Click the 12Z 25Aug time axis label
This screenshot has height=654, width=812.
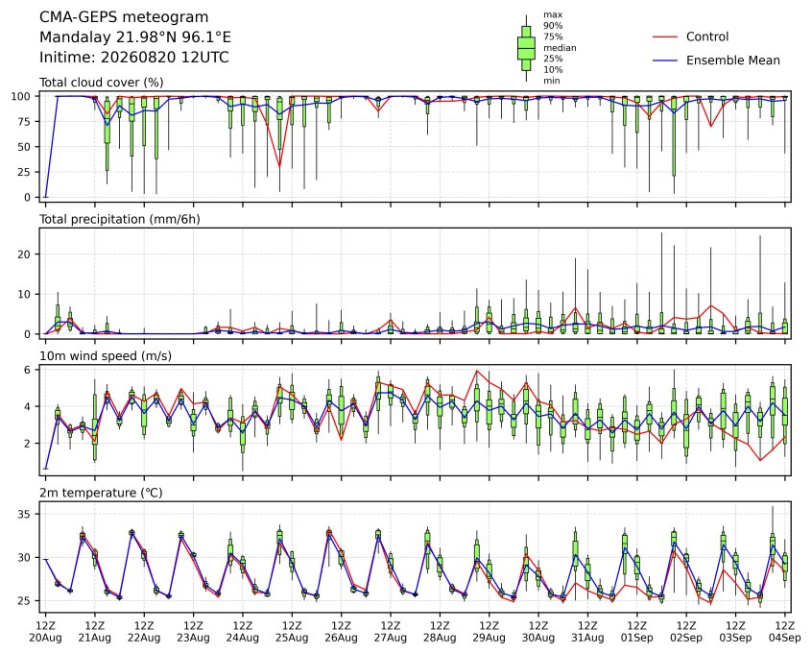(292, 632)
